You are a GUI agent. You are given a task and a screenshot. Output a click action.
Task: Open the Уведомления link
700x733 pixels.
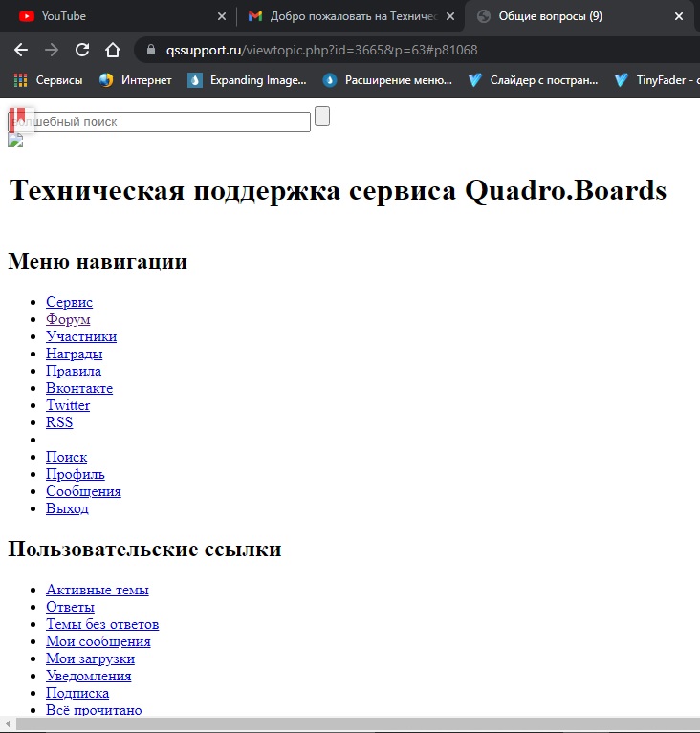click(x=89, y=676)
